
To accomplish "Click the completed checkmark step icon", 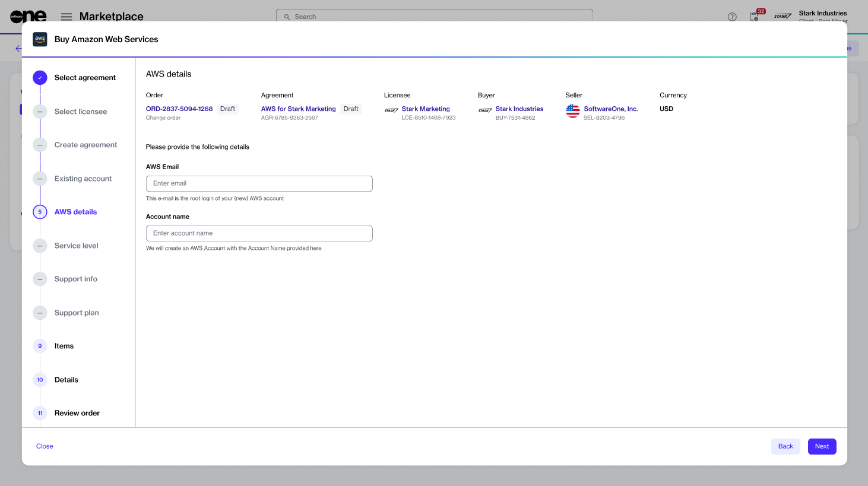I will [40, 78].
